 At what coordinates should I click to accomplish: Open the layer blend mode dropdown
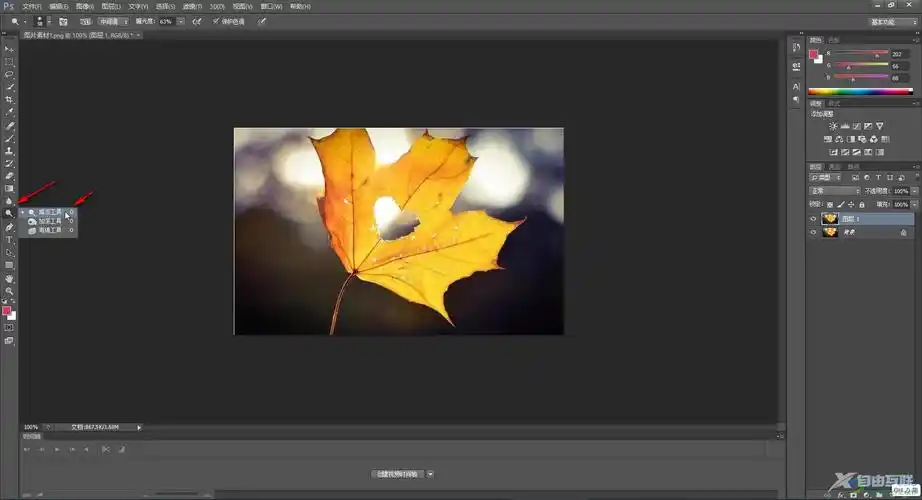(x=834, y=190)
